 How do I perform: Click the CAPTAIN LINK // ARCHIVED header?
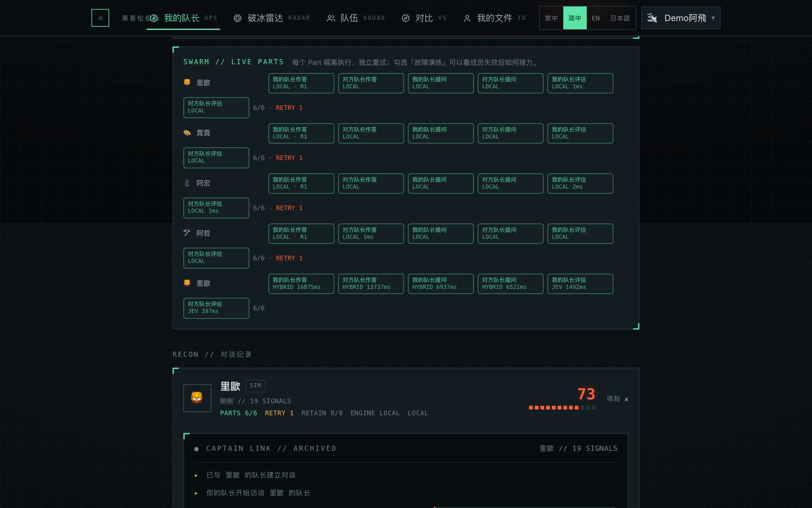pyautogui.click(x=271, y=449)
